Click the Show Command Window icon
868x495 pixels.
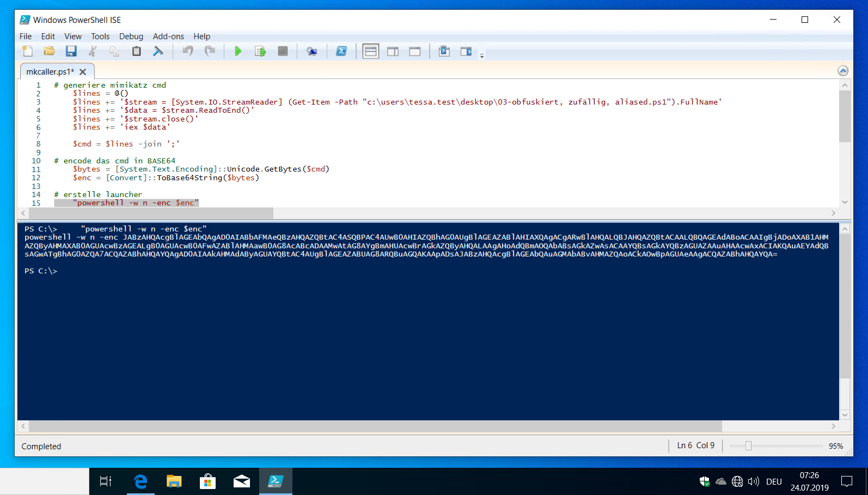point(444,51)
